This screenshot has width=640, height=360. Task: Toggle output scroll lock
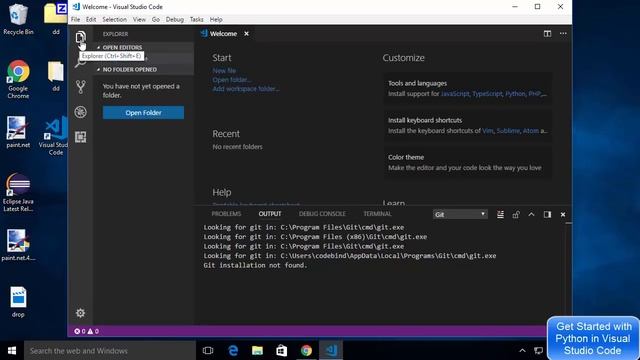coord(516,214)
